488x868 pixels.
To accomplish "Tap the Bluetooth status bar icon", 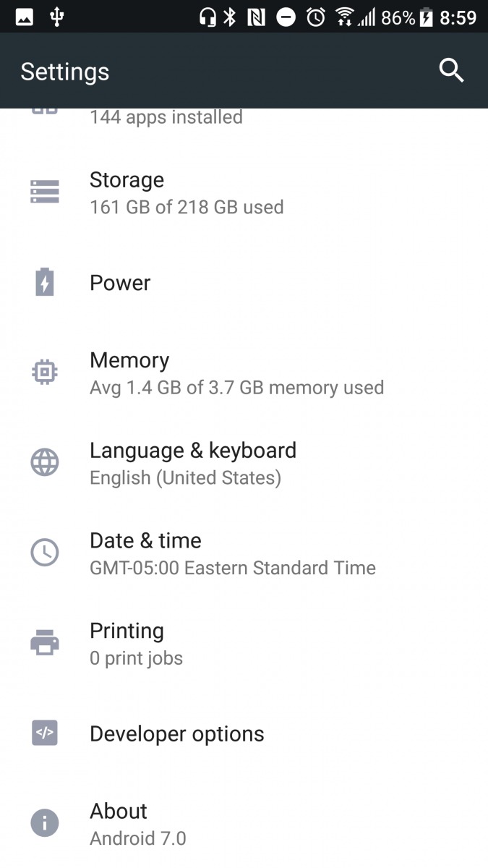I will 230,17.
